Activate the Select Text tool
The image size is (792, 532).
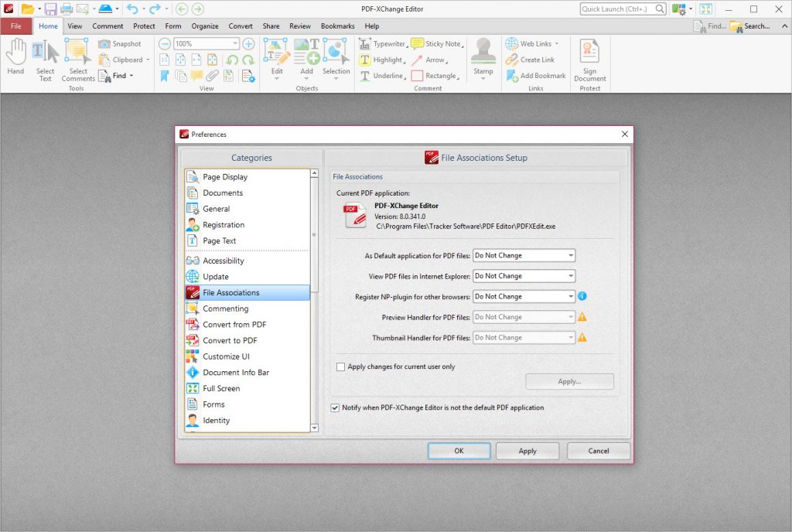(x=45, y=60)
